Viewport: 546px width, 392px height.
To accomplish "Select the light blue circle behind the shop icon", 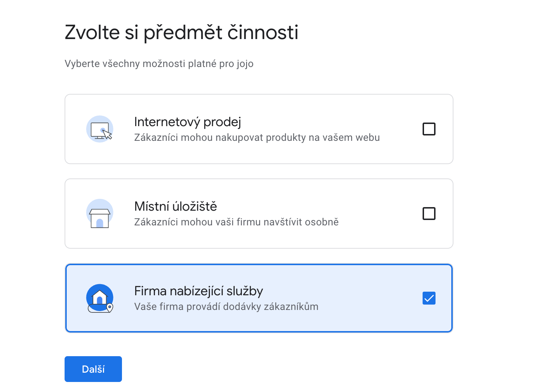I will (99, 213).
